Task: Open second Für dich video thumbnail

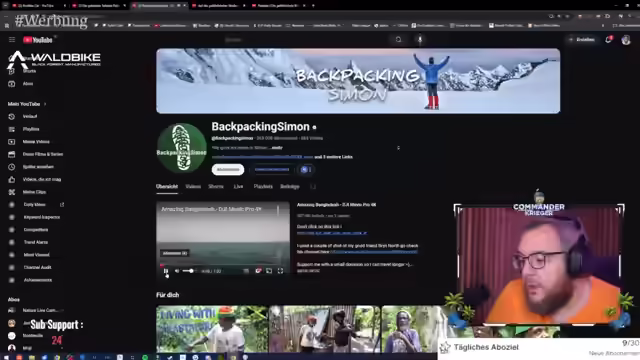Action: pyautogui.click(x=324, y=329)
